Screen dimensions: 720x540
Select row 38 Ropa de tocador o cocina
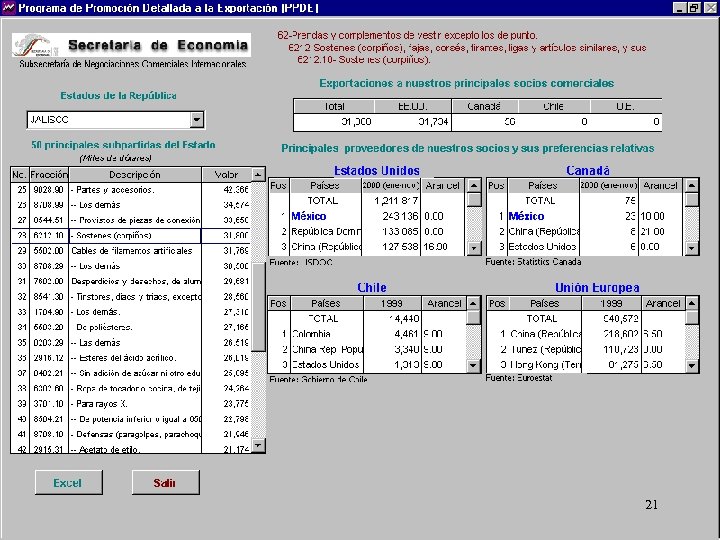(131, 388)
